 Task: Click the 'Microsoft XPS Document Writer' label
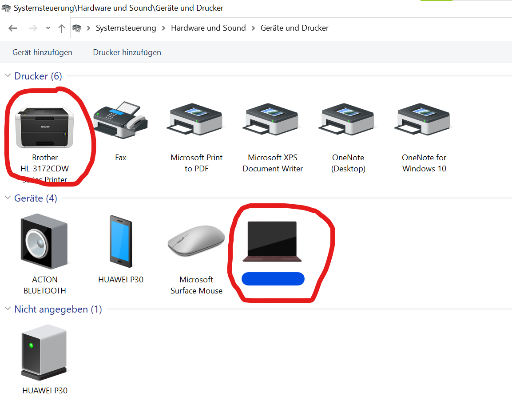[272, 163]
